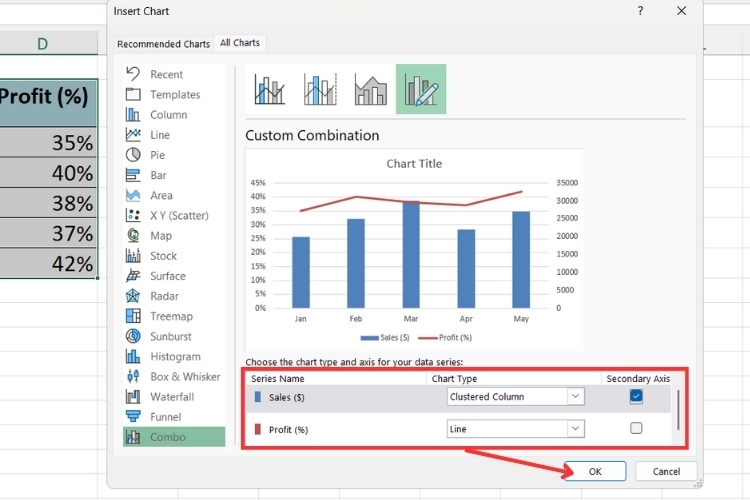Click the Secondary Axis column header
This screenshot has width=750, height=500.
(638, 378)
